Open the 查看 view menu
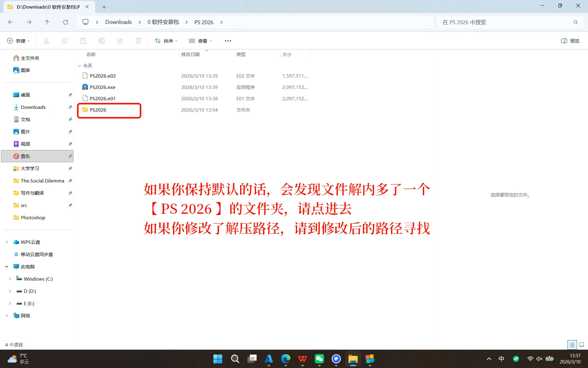 200,40
